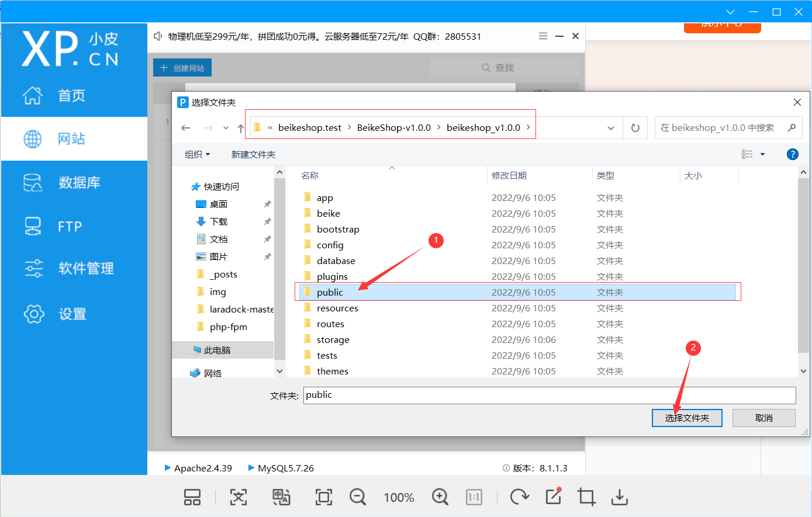The image size is (812, 517).
Task: Click the navigation pane scroll down arrow
Action: click(x=279, y=371)
